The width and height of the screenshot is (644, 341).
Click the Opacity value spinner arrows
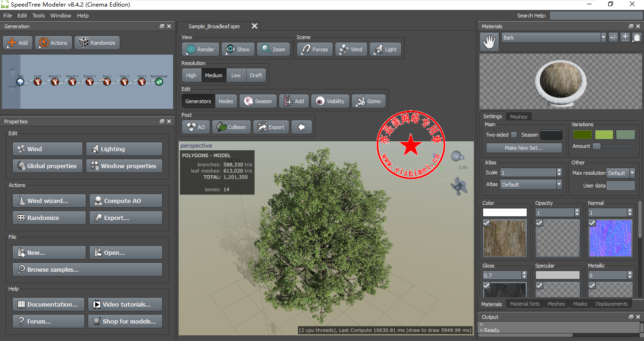click(x=577, y=212)
